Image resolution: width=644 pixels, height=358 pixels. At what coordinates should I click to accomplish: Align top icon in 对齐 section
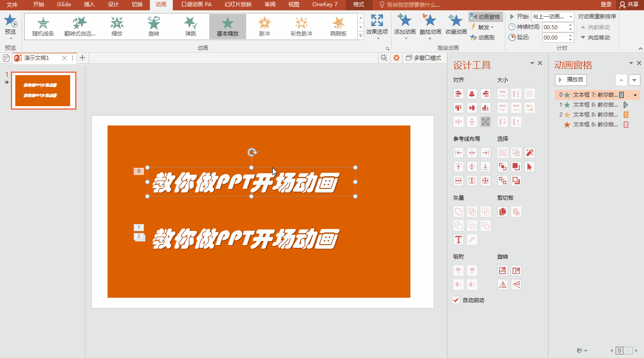pyautogui.click(x=458, y=108)
